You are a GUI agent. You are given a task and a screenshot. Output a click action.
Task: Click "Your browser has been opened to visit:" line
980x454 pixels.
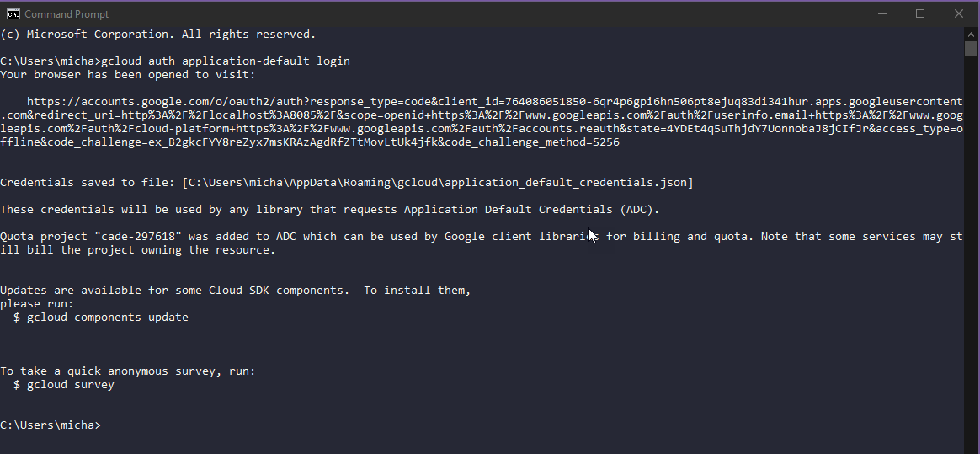click(x=128, y=75)
